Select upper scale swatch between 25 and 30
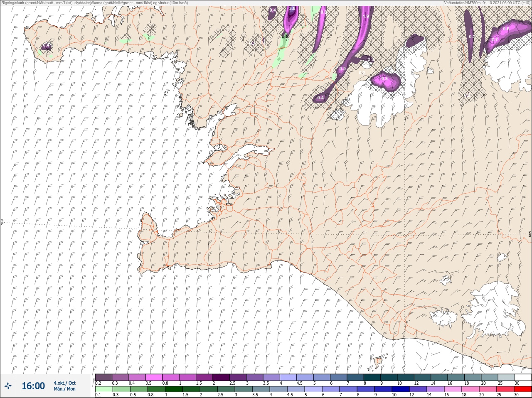This screenshot has width=532, height=398. point(506,377)
